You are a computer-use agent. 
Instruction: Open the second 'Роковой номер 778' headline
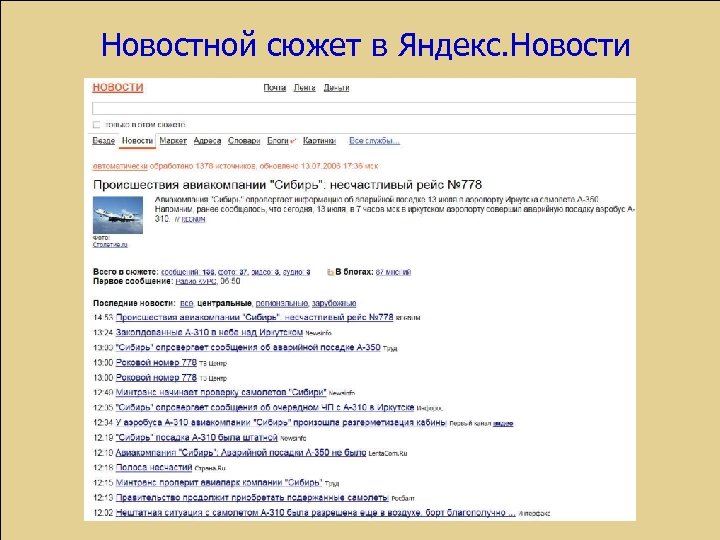point(156,377)
